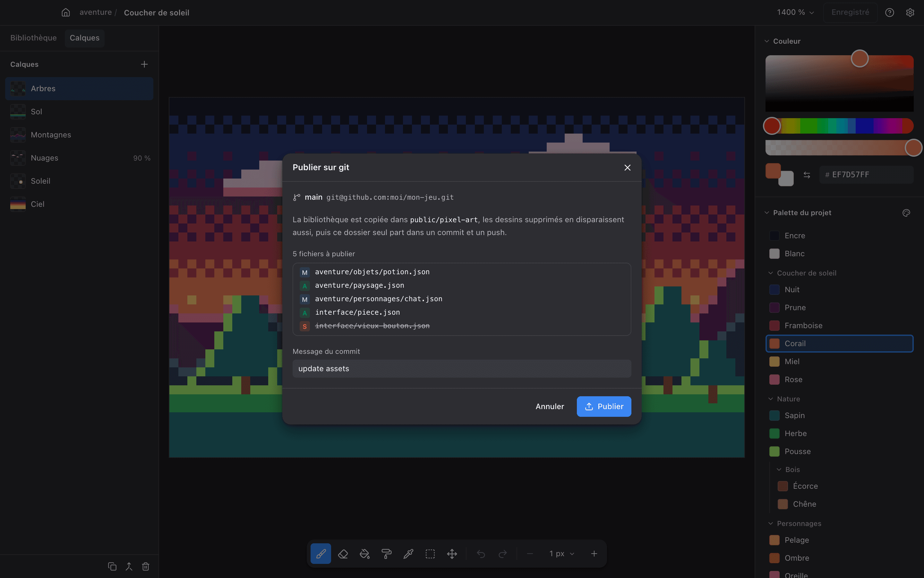The width and height of the screenshot is (924, 578).
Task: Select the Nuages layer
Action: [80, 158]
